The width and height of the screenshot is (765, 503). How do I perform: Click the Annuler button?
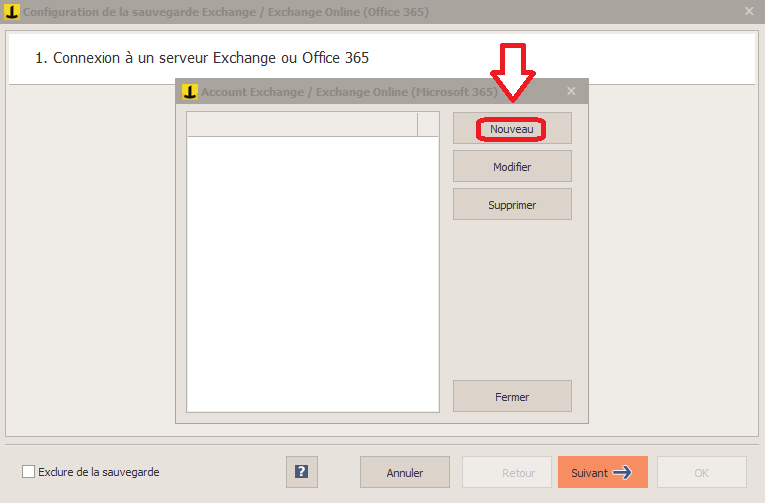404,472
